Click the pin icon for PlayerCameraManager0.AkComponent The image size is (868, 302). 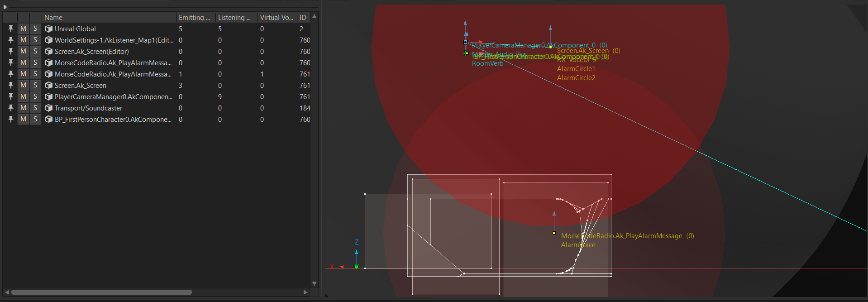tap(10, 96)
